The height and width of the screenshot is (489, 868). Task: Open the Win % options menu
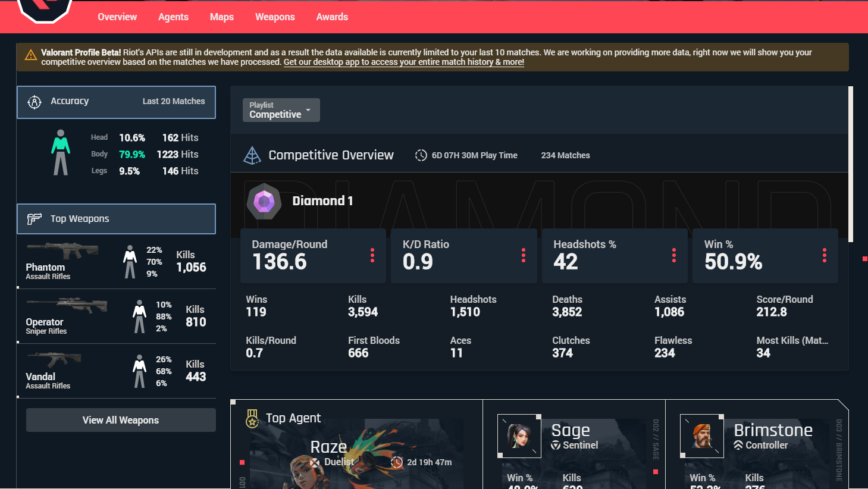[825, 255]
